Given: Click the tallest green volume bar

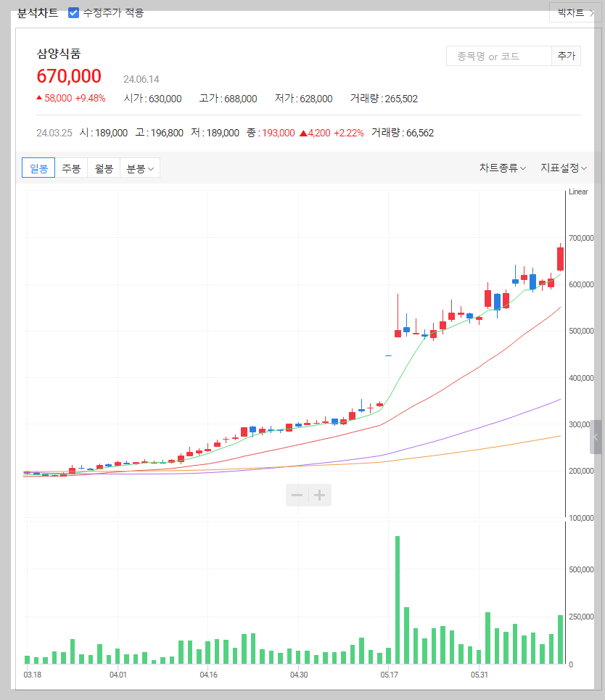Looking at the screenshot, I should coord(398,600).
